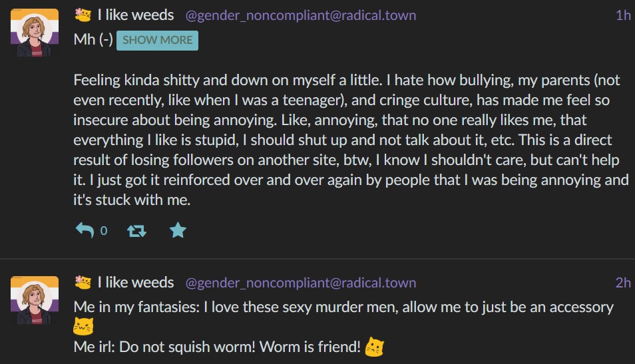Boost the post about feeling insecure

[x=136, y=231]
